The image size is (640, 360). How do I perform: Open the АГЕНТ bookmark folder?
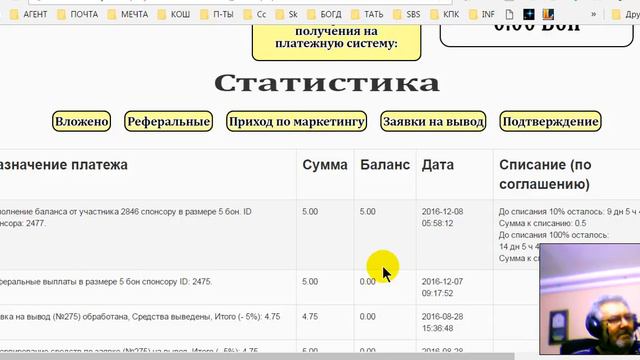[x=29, y=14]
